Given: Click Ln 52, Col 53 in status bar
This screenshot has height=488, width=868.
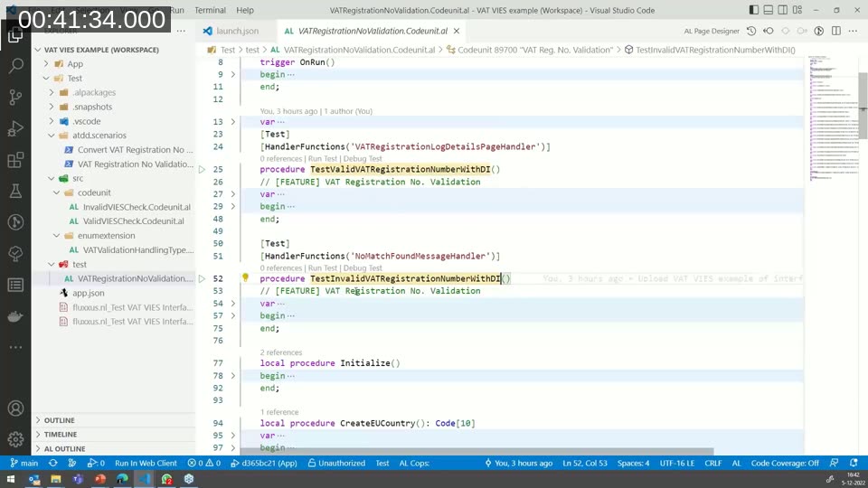Looking at the screenshot, I should pyautogui.click(x=585, y=463).
